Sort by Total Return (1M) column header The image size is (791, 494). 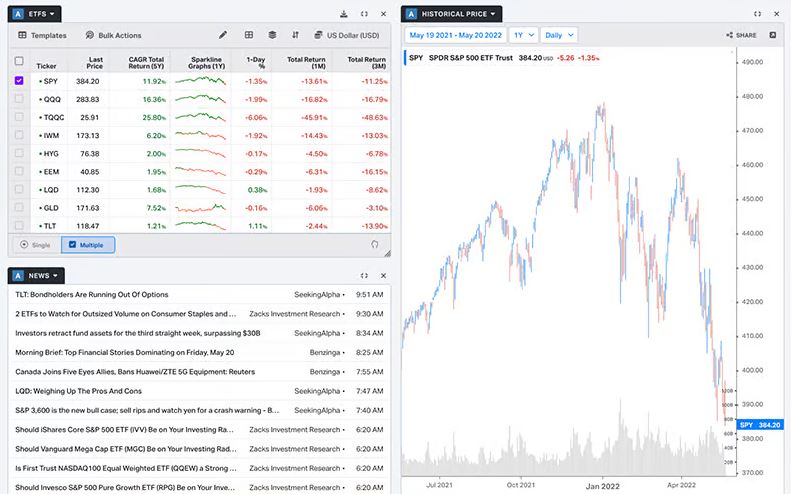coord(306,63)
